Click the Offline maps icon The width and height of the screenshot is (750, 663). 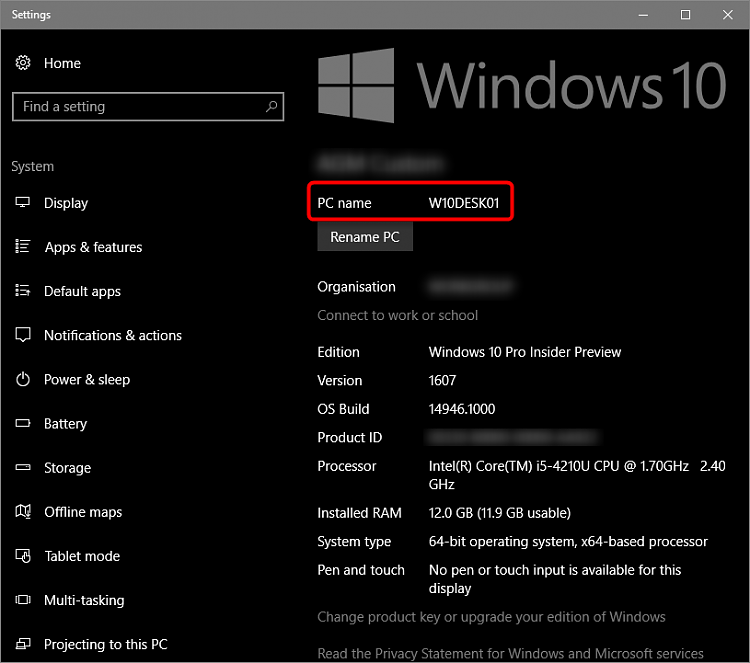pyautogui.click(x=22, y=511)
